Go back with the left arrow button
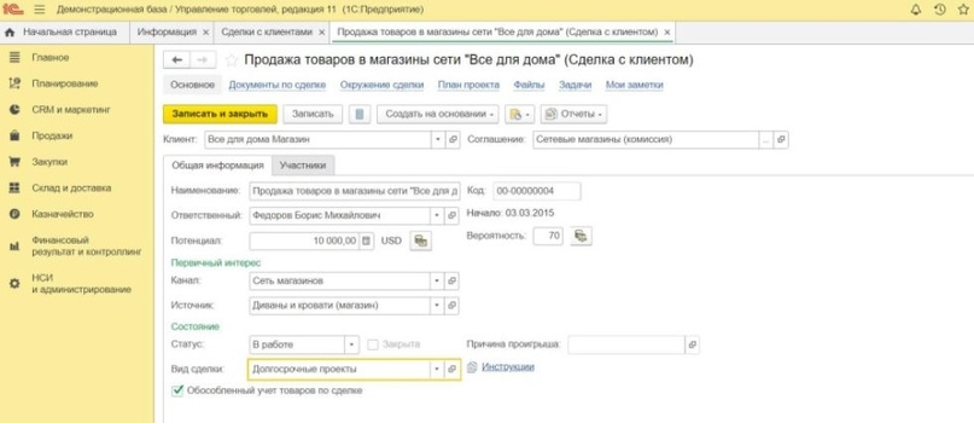974x424 pixels. [x=177, y=60]
